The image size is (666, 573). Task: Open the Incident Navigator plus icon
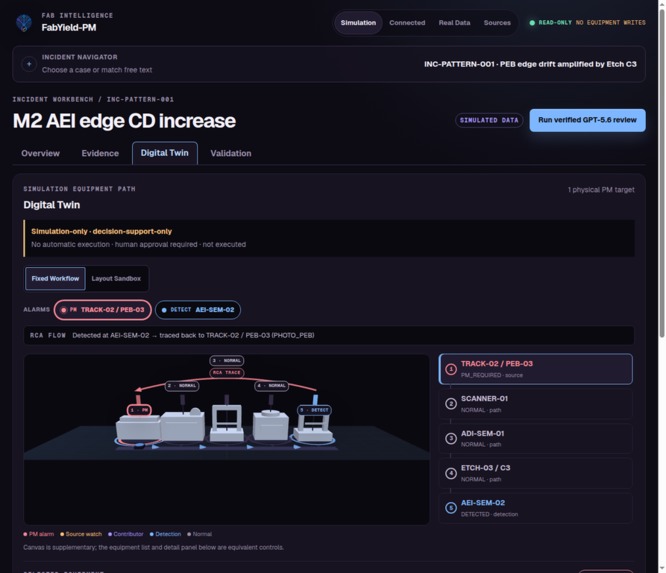(29, 64)
